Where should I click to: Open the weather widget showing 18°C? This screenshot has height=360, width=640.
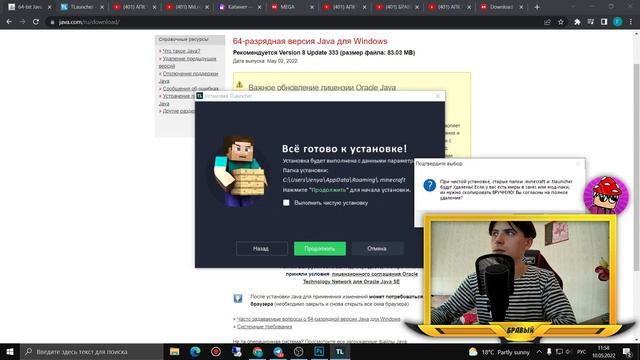pyautogui.click(x=499, y=352)
